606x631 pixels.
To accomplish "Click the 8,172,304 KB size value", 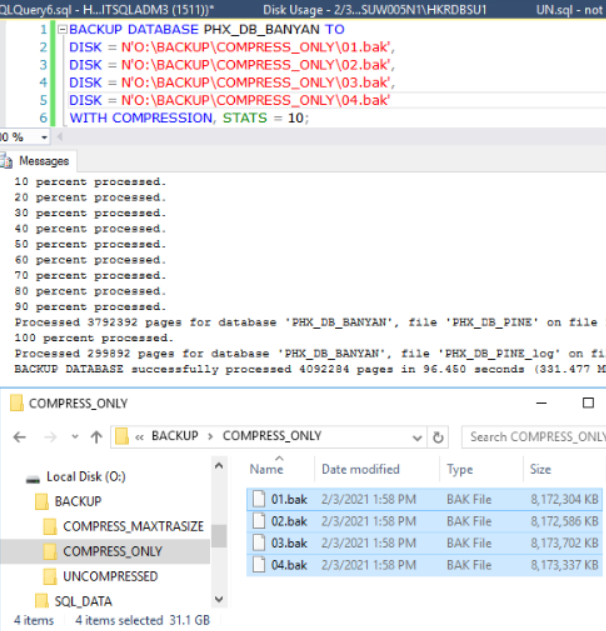I will tap(565, 499).
